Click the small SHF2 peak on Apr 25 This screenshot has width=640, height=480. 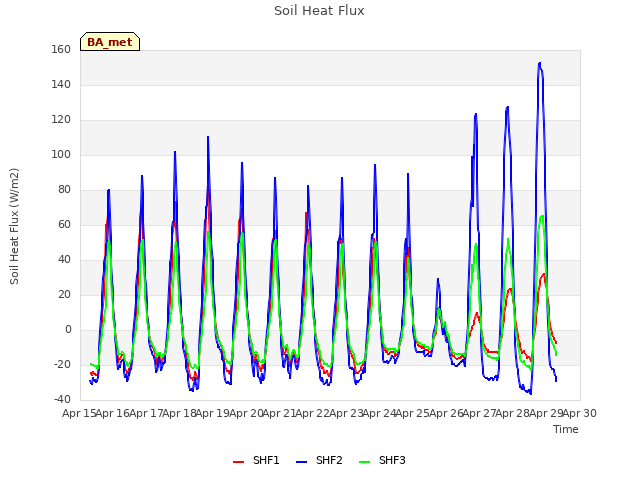pyautogui.click(x=438, y=279)
